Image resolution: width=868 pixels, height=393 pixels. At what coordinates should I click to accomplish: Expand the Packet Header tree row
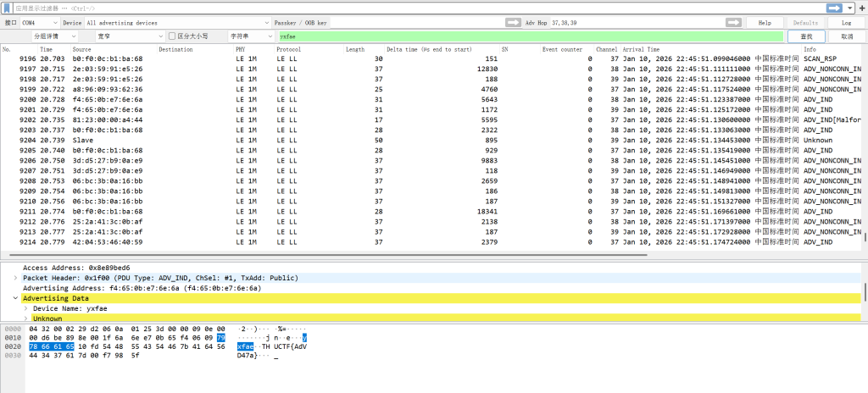click(x=16, y=277)
